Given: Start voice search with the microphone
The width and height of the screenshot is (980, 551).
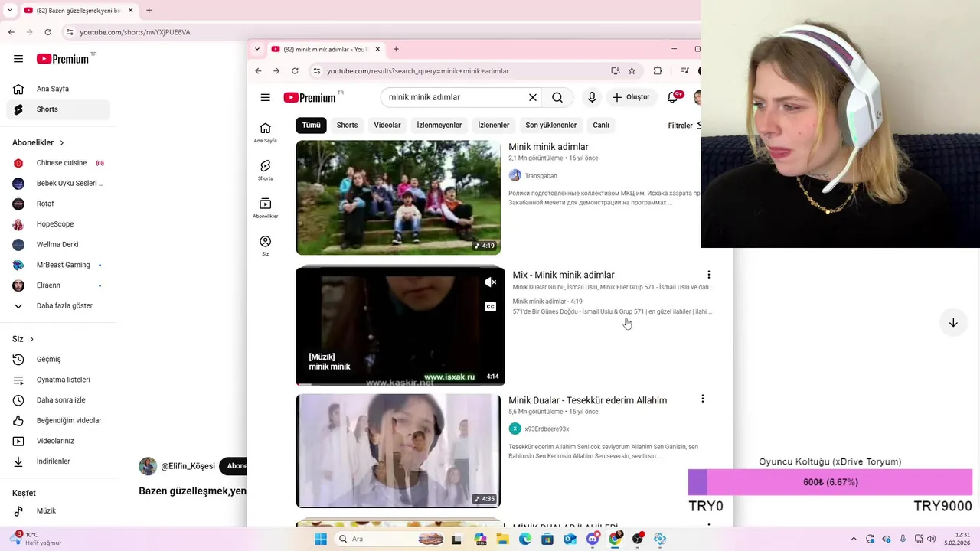Looking at the screenshot, I should point(592,97).
